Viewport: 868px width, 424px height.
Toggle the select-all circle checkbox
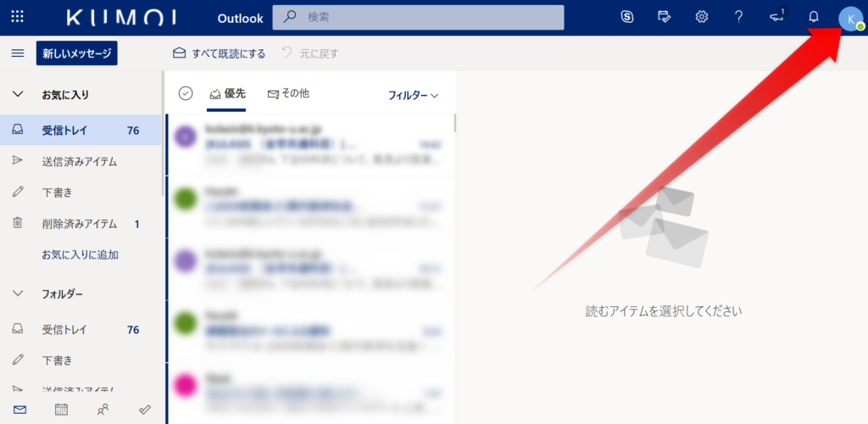point(186,93)
